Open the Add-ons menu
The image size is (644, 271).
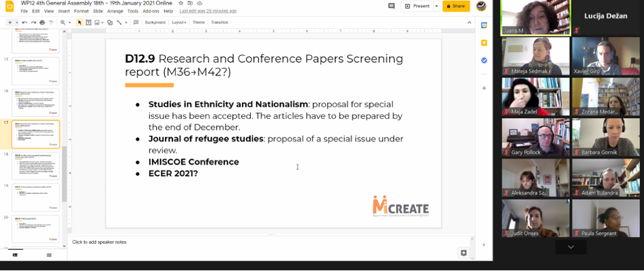(151, 11)
